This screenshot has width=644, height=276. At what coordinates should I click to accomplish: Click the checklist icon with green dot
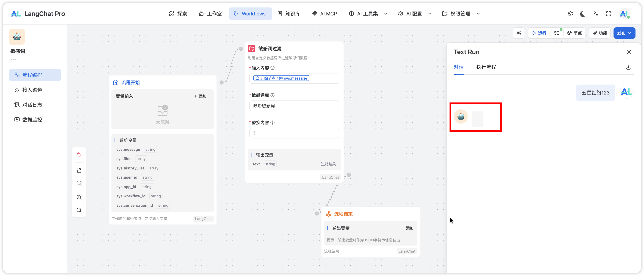557,33
